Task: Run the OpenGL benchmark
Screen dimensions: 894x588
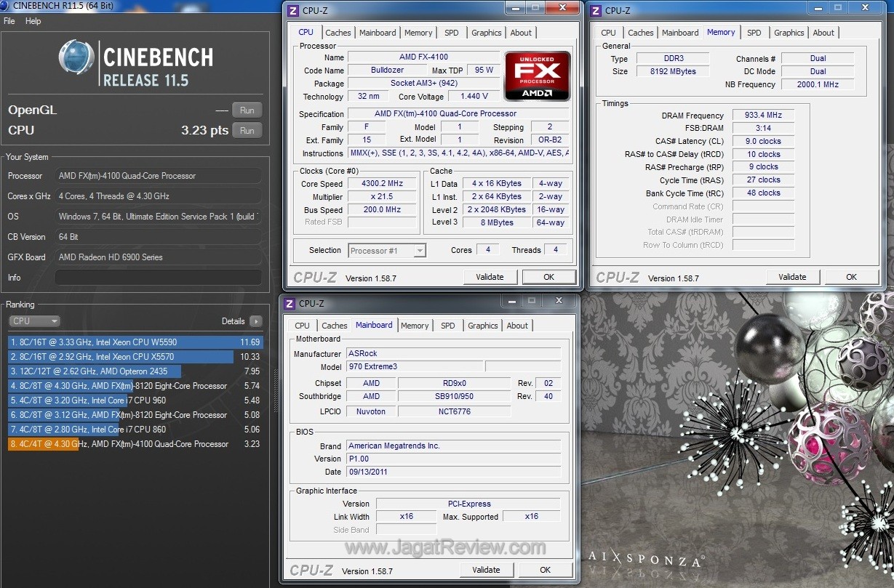Action: pos(247,110)
